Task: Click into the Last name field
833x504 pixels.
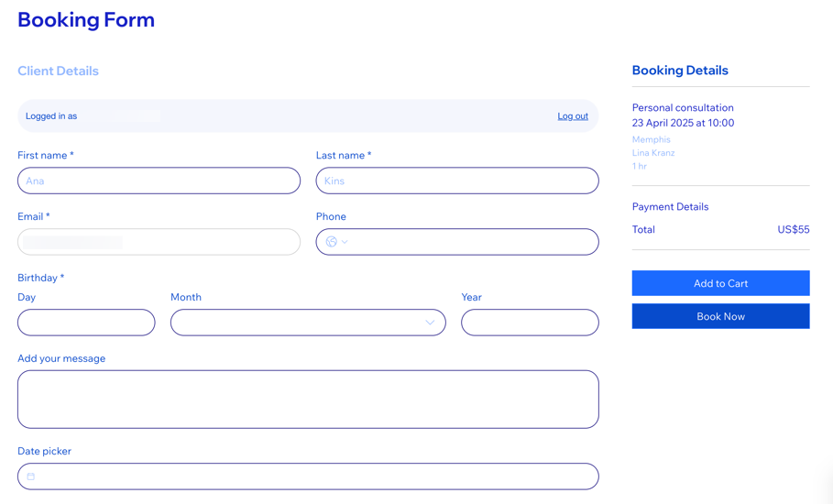Action: [x=457, y=181]
